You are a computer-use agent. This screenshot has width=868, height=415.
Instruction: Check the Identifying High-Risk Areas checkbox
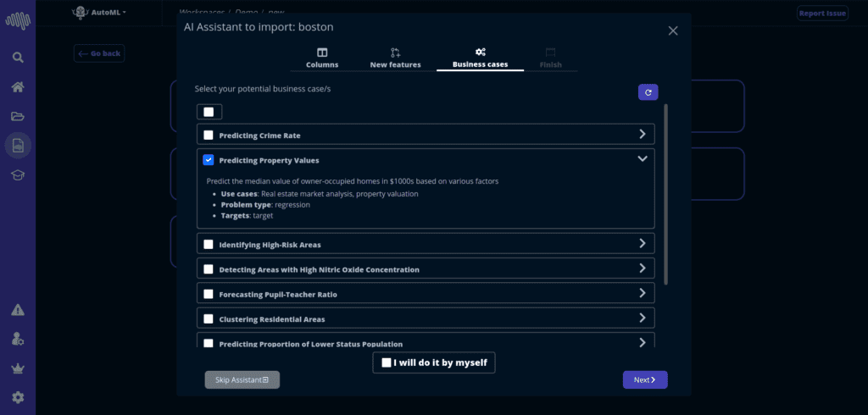pyautogui.click(x=209, y=244)
